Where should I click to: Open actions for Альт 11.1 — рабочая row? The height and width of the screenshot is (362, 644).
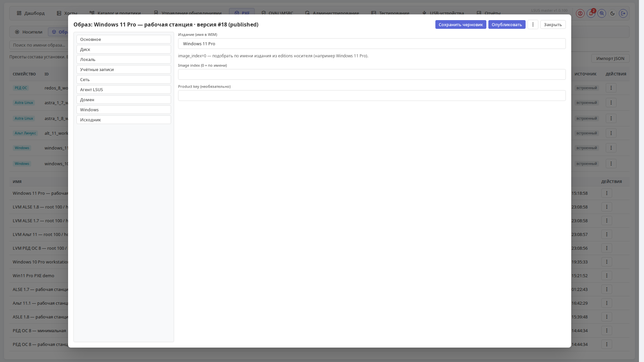[x=607, y=303]
